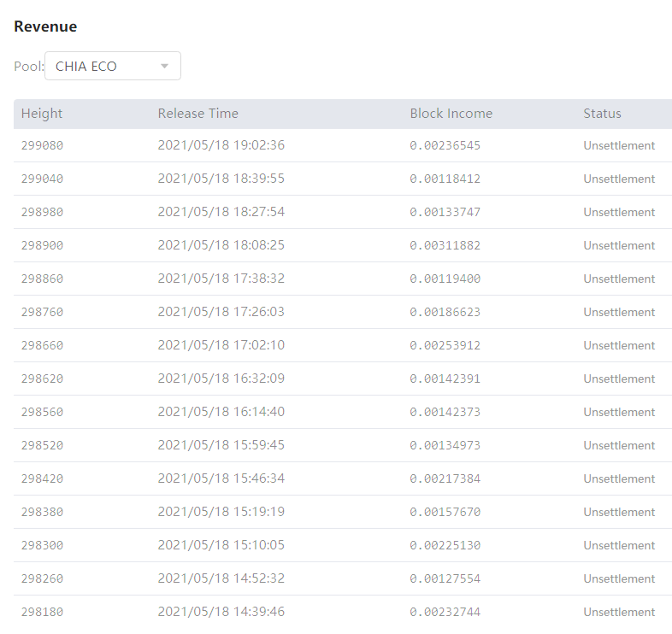Click Unsettlement status for height 298660

[x=619, y=345]
